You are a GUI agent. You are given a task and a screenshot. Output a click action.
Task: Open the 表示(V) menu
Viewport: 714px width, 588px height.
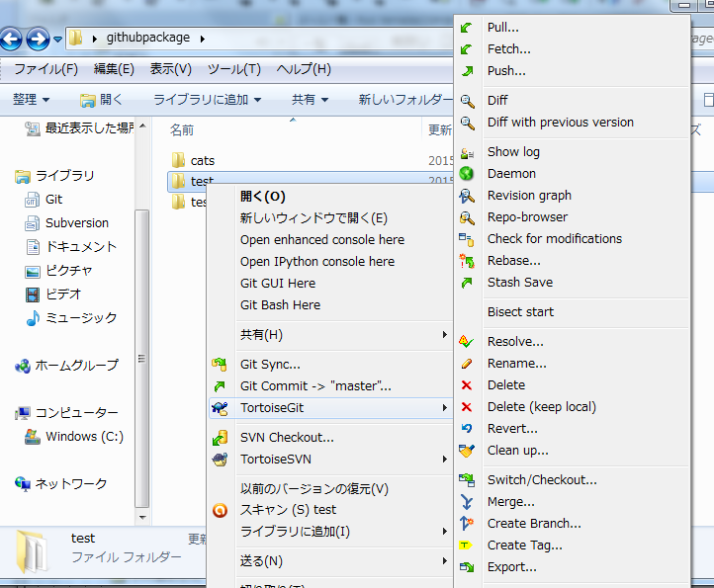(171, 69)
